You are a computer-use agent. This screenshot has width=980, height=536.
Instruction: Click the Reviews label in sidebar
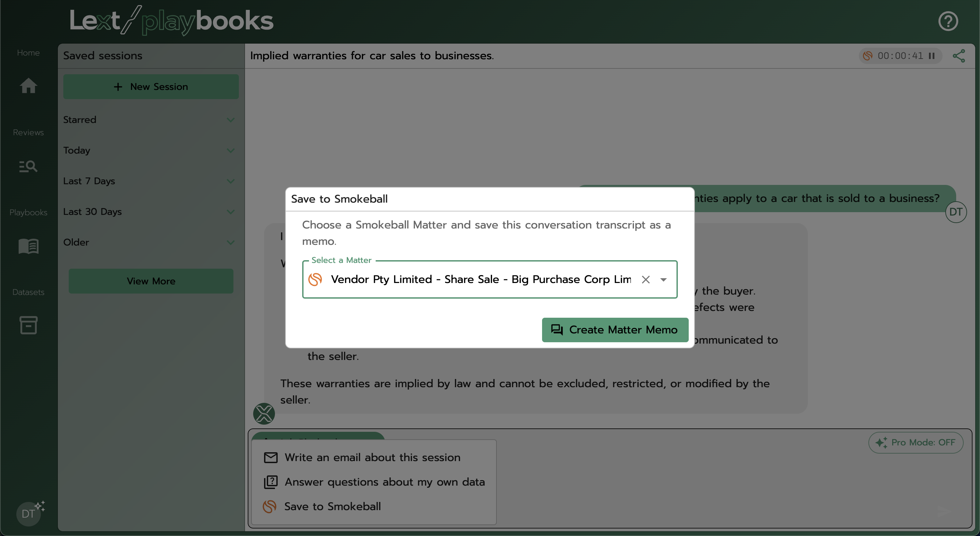(28, 132)
